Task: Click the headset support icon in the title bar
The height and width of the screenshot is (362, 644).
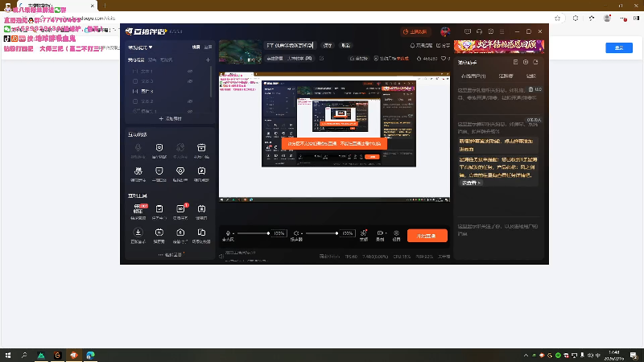Action: click(x=479, y=31)
